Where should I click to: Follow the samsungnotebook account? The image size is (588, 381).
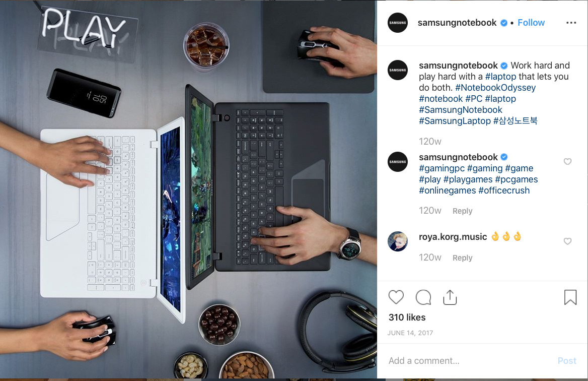pyautogui.click(x=531, y=23)
